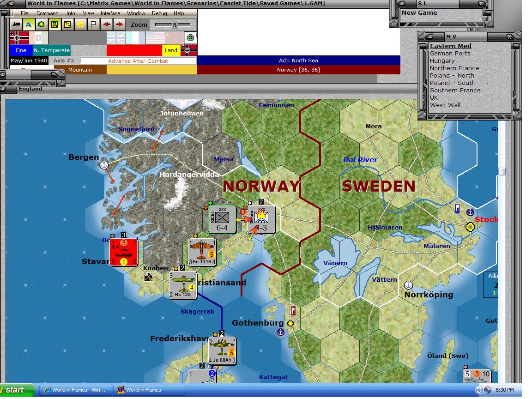Viewport: 532px width, 399px height.
Task: Open the Window menu
Action: tap(136, 13)
